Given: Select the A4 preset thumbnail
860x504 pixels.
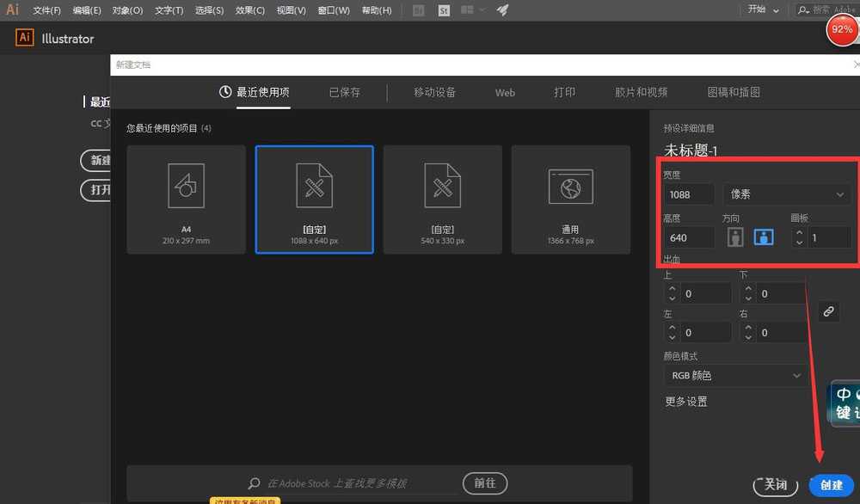Looking at the screenshot, I should coord(186,199).
